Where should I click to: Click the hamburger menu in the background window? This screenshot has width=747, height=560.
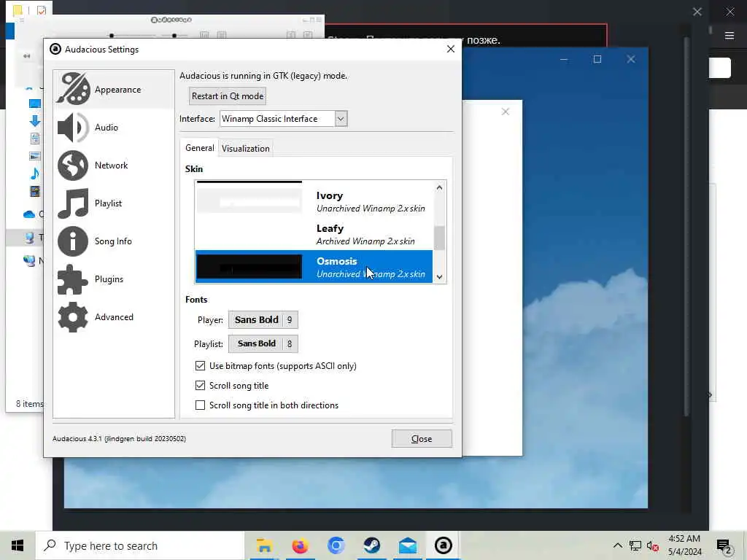click(x=729, y=36)
